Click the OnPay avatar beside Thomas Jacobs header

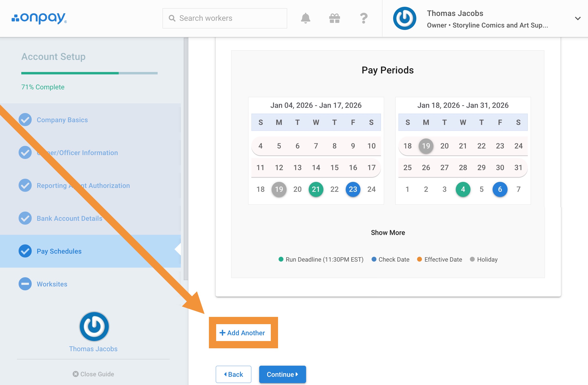point(404,19)
